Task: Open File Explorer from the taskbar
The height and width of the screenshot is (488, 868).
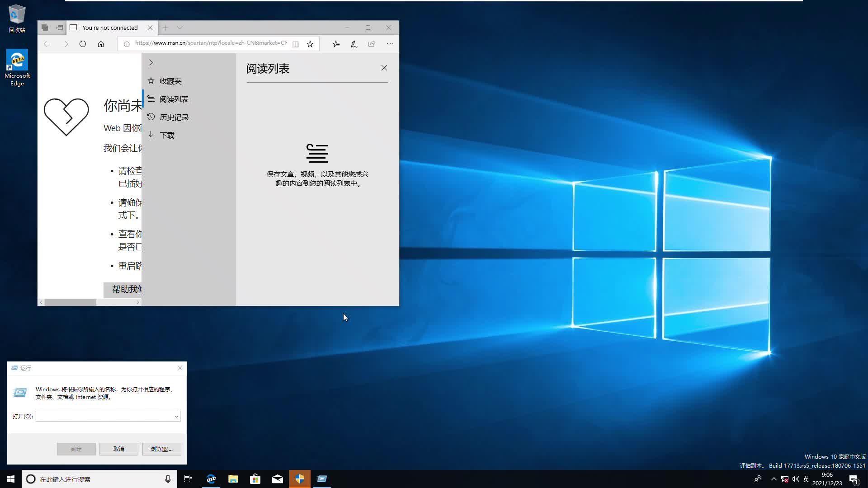Action: tap(233, 479)
